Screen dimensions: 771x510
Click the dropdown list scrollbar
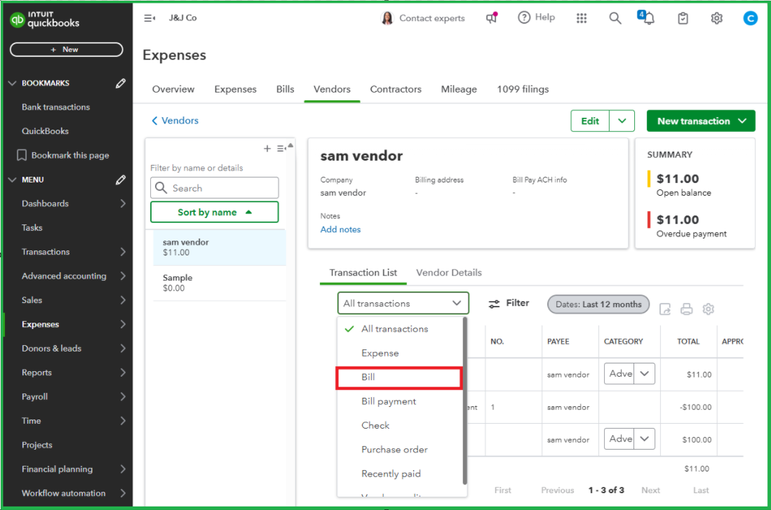coord(465,401)
